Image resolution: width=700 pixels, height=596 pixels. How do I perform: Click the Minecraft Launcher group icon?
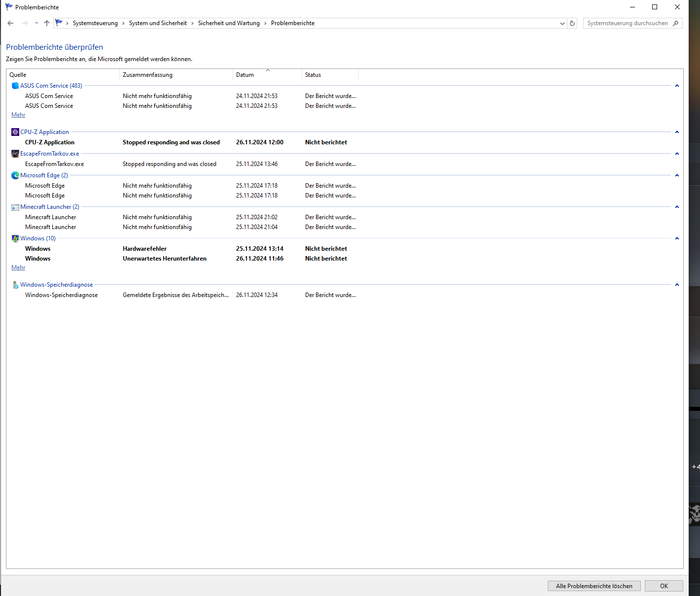15,207
